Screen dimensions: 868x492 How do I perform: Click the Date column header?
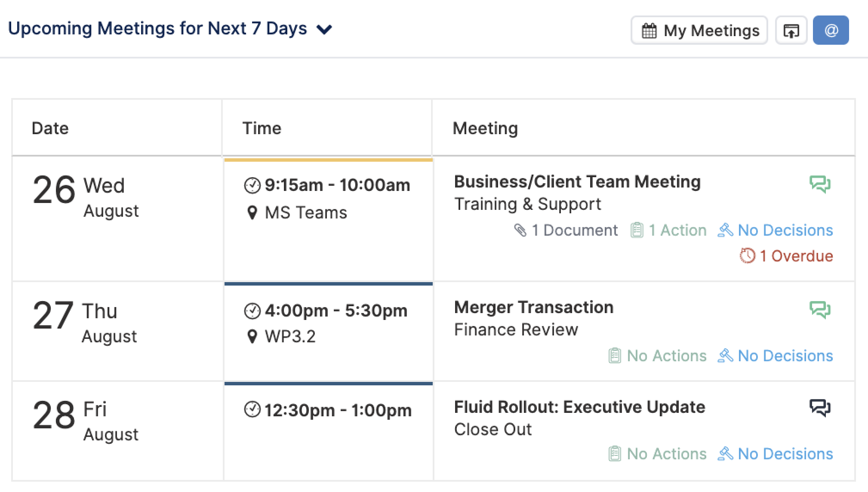coord(50,128)
